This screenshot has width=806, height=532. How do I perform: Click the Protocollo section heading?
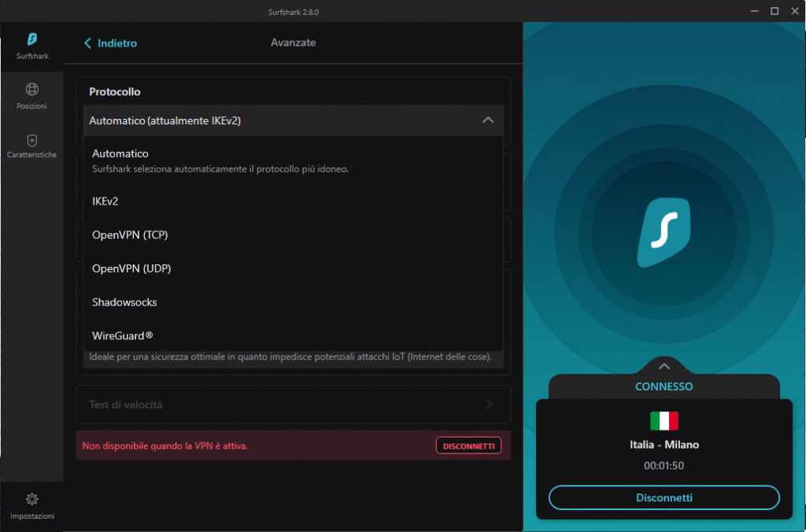pyautogui.click(x=115, y=92)
